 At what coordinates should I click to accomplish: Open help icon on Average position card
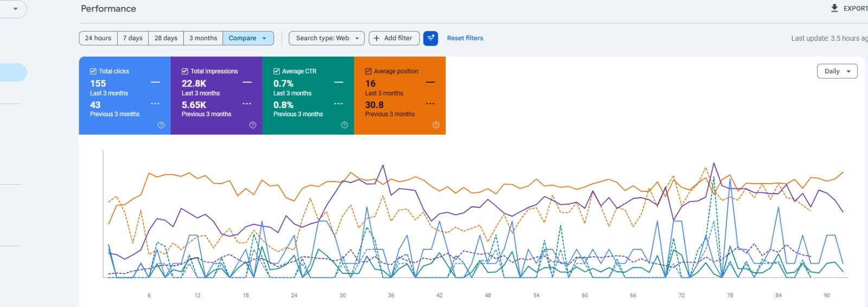point(436,125)
